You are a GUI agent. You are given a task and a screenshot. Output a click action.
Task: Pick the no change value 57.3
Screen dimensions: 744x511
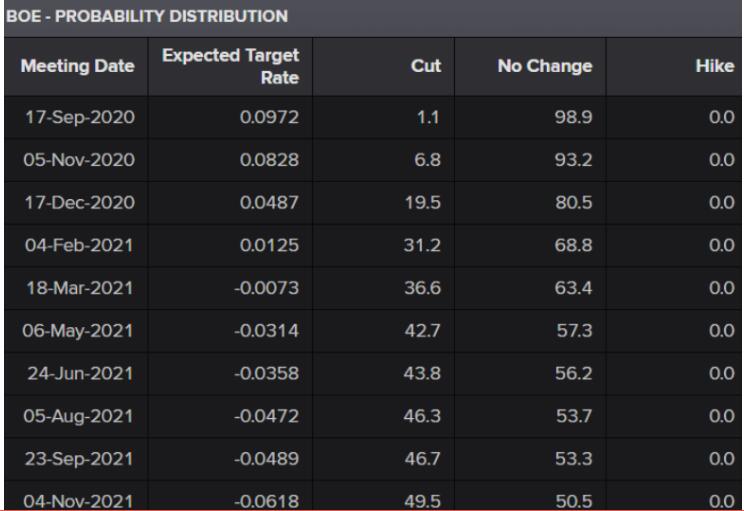pyautogui.click(x=575, y=331)
